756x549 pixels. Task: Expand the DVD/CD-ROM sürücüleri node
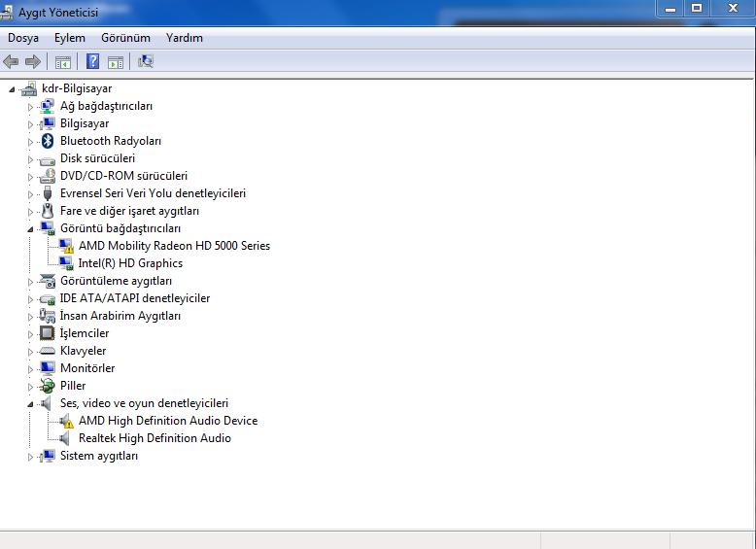click(x=30, y=178)
